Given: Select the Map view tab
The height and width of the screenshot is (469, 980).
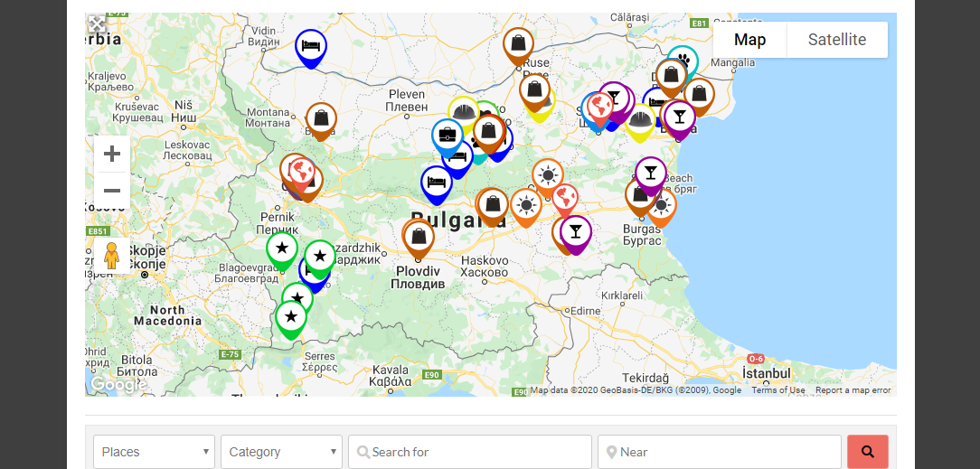Looking at the screenshot, I should pos(749,40).
